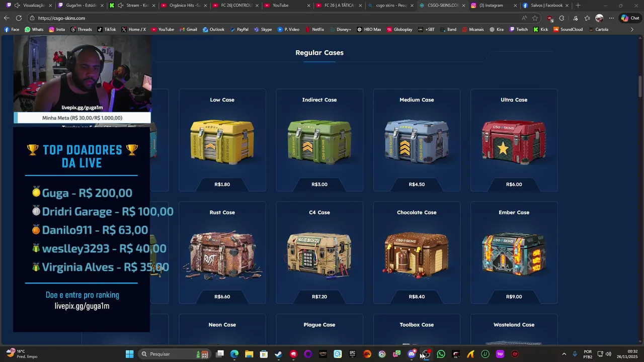Click the browser back arrow
The width and height of the screenshot is (644, 362).
click(x=7, y=18)
